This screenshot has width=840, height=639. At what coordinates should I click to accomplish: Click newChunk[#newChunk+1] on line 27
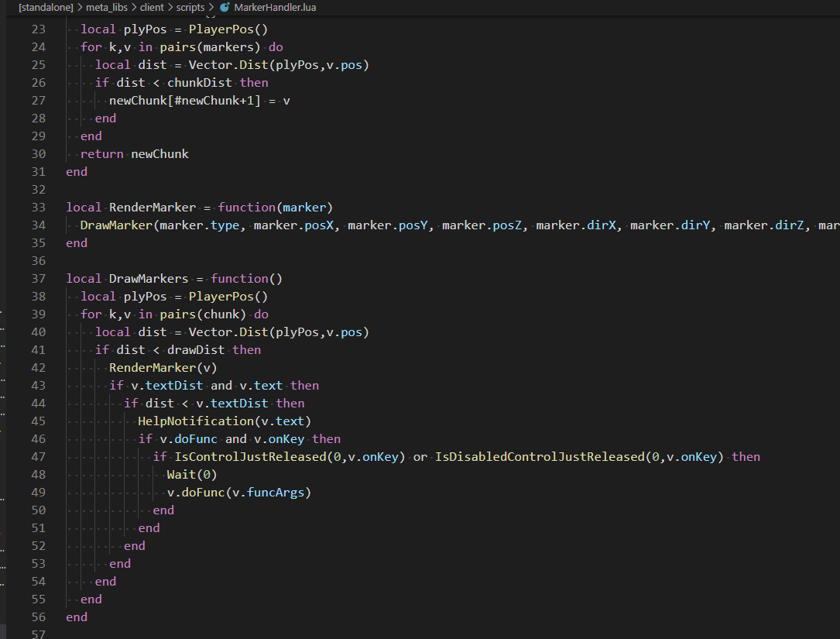(185, 101)
